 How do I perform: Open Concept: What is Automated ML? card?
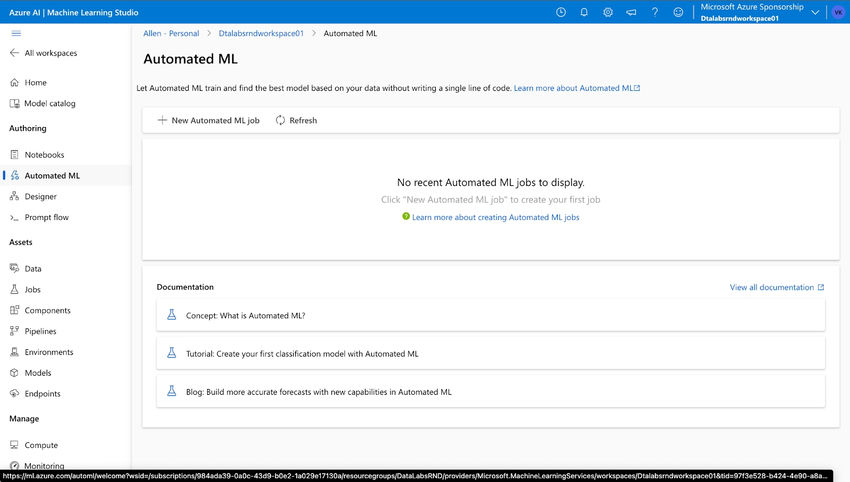[491, 315]
